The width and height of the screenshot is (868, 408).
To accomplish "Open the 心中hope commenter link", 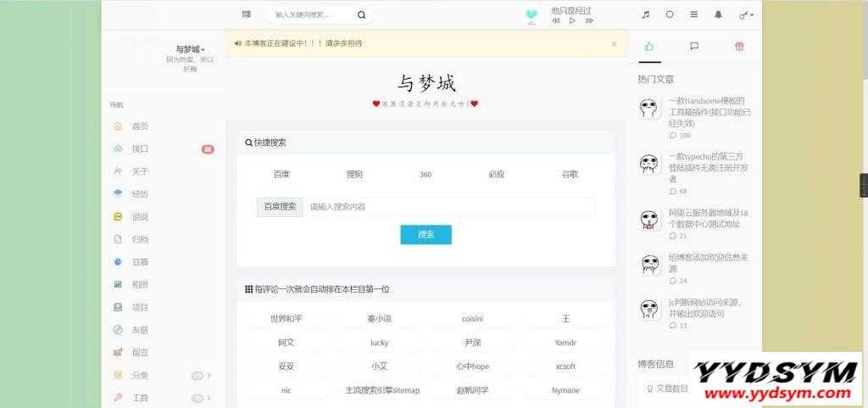I will (x=472, y=366).
